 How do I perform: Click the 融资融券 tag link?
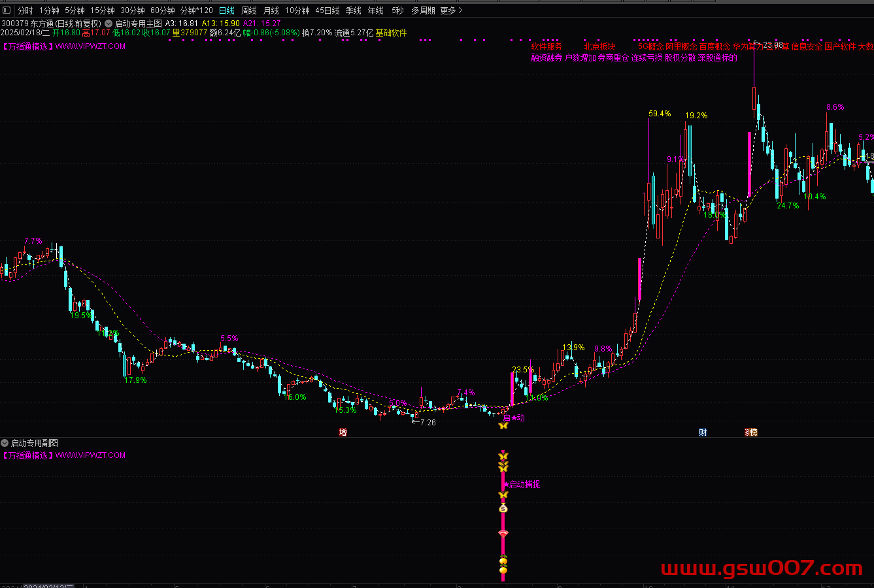[x=546, y=57]
